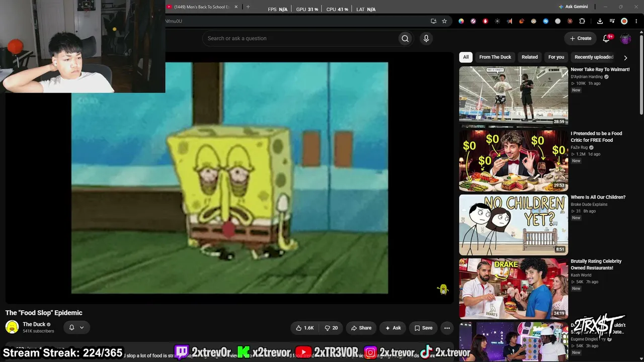644x362 pixels.
Task: Click the Create button
Action: click(581, 38)
